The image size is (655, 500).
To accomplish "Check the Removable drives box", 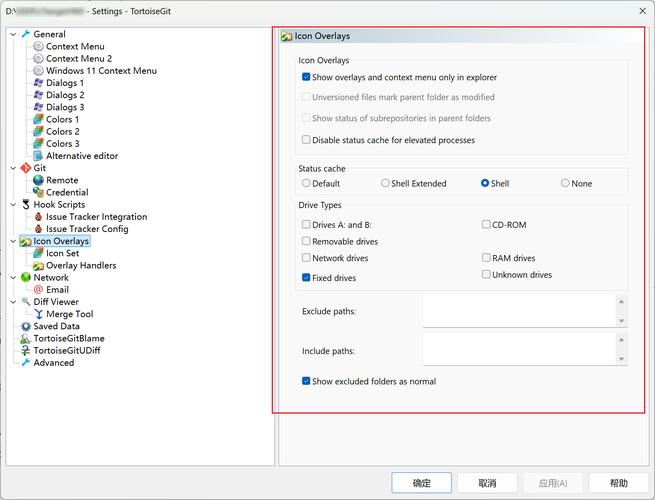I will 306,241.
